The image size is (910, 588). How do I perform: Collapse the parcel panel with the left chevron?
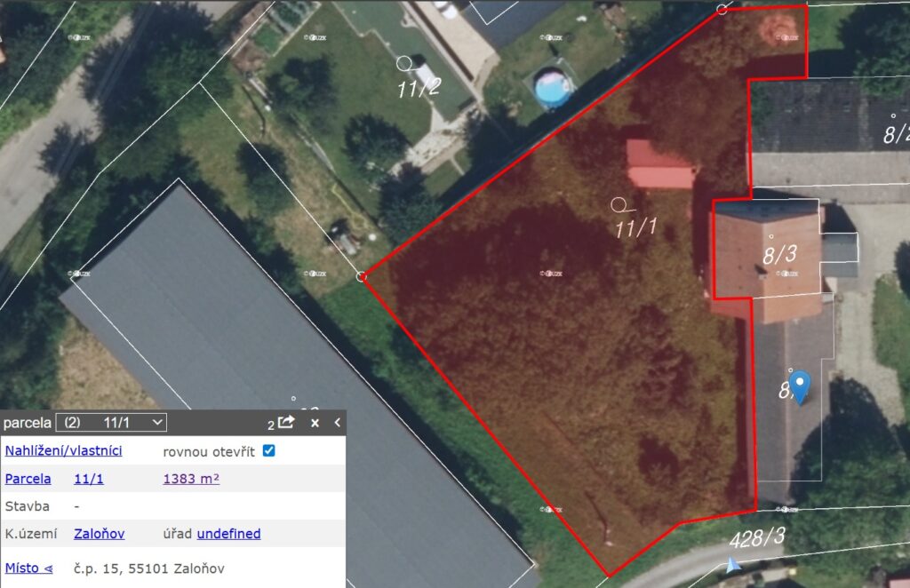(x=337, y=422)
